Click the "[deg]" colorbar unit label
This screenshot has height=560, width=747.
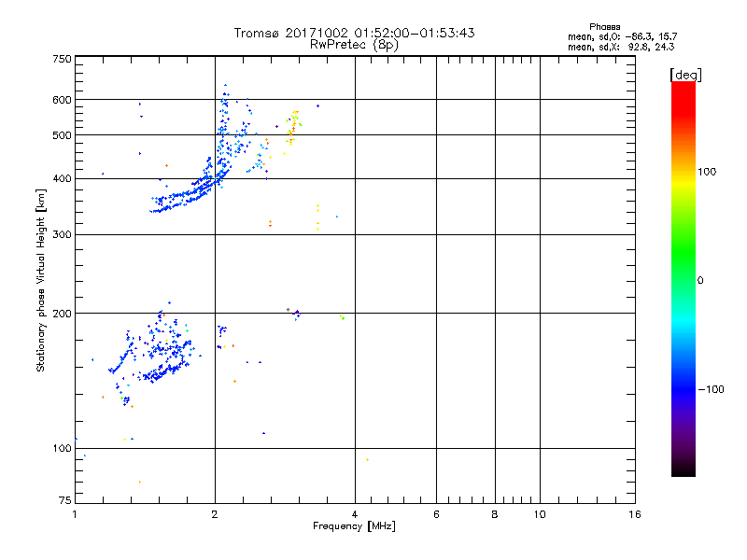click(x=685, y=75)
